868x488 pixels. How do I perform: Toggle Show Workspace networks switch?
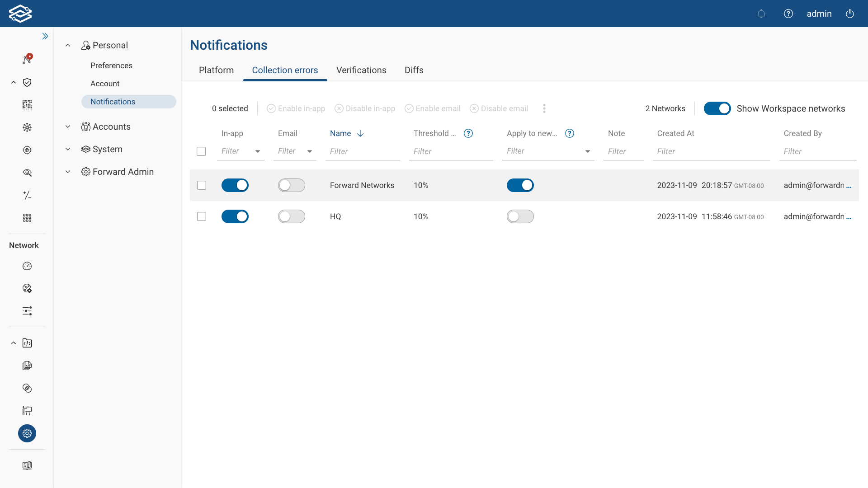pyautogui.click(x=717, y=108)
